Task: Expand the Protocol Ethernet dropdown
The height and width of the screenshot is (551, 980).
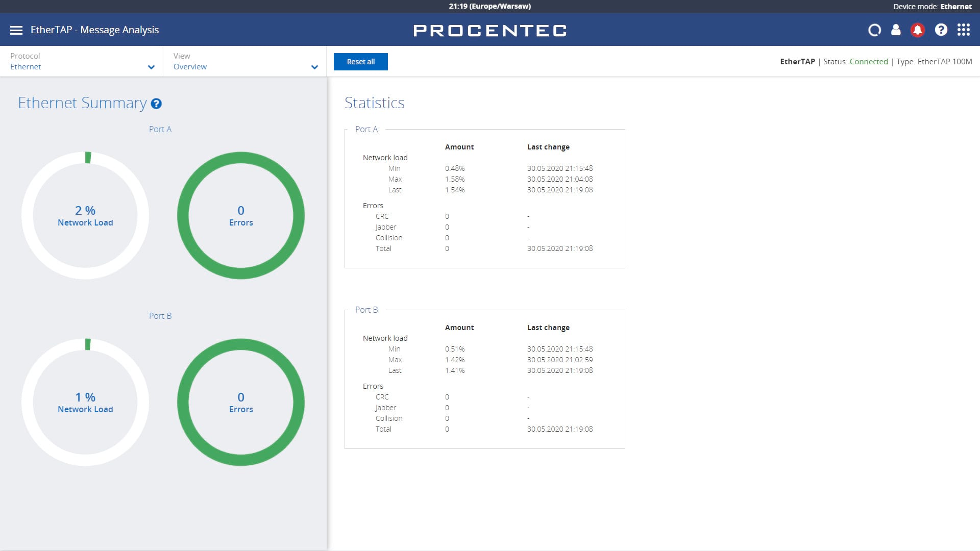Action: point(82,61)
